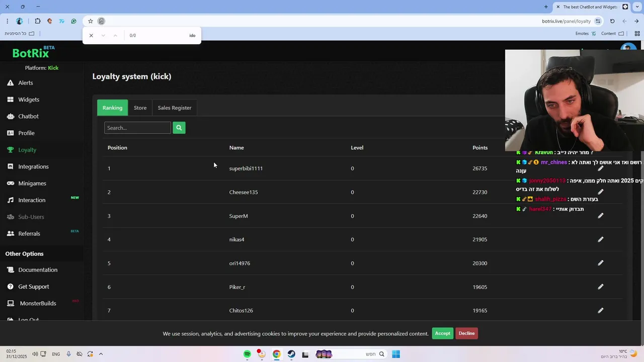Open the Chrome profile avatar
The width and height of the screenshot is (644, 362).
pyautogui.click(x=20, y=21)
